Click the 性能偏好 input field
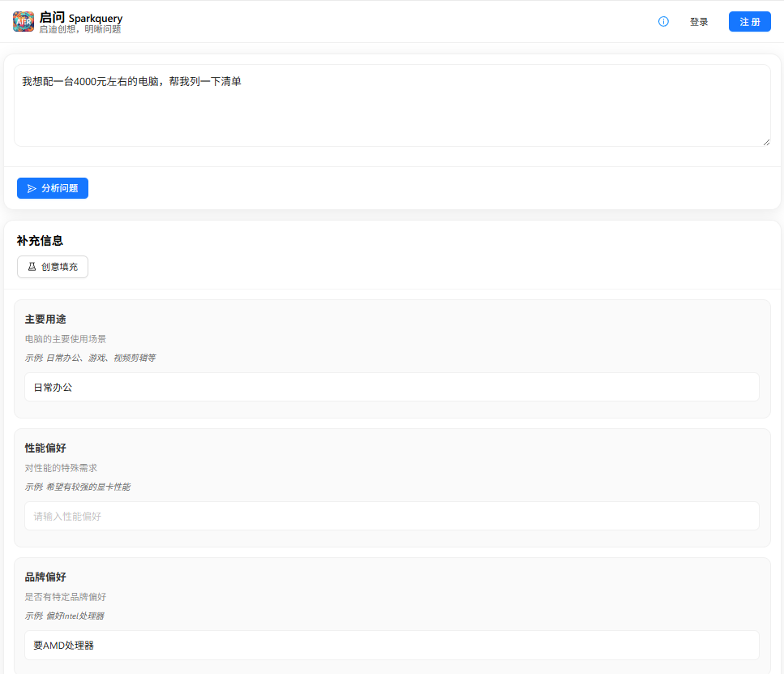The height and width of the screenshot is (674, 784). coord(392,516)
